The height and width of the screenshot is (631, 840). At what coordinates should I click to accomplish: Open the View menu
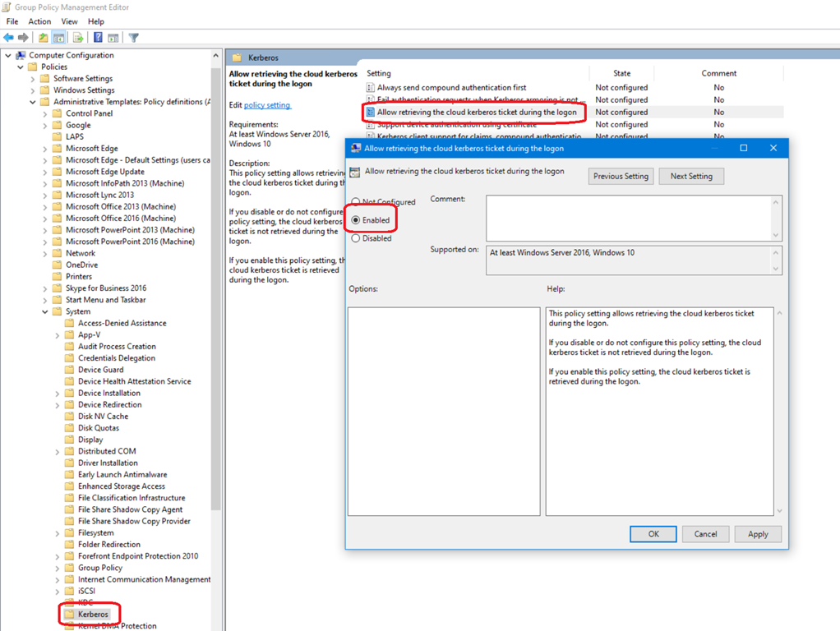(x=69, y=21)
